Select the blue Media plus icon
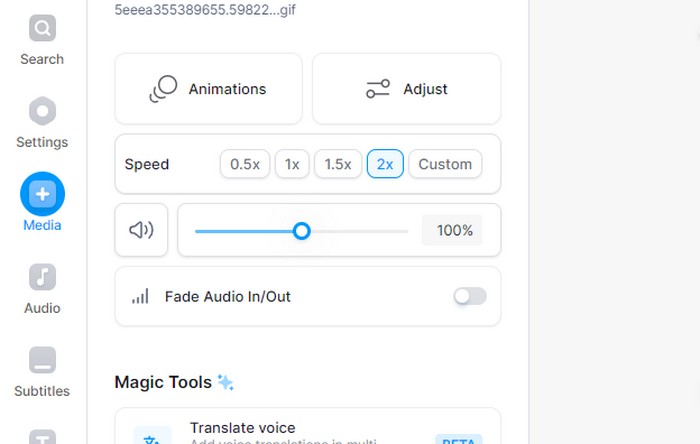The width and height of the screenshot is (700, 444). (42, 194)
